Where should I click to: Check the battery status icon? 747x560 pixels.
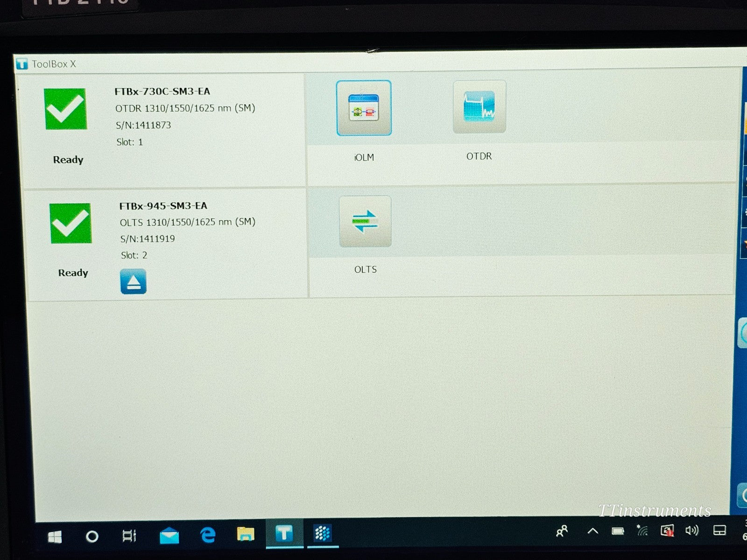[x=618, y=531]
